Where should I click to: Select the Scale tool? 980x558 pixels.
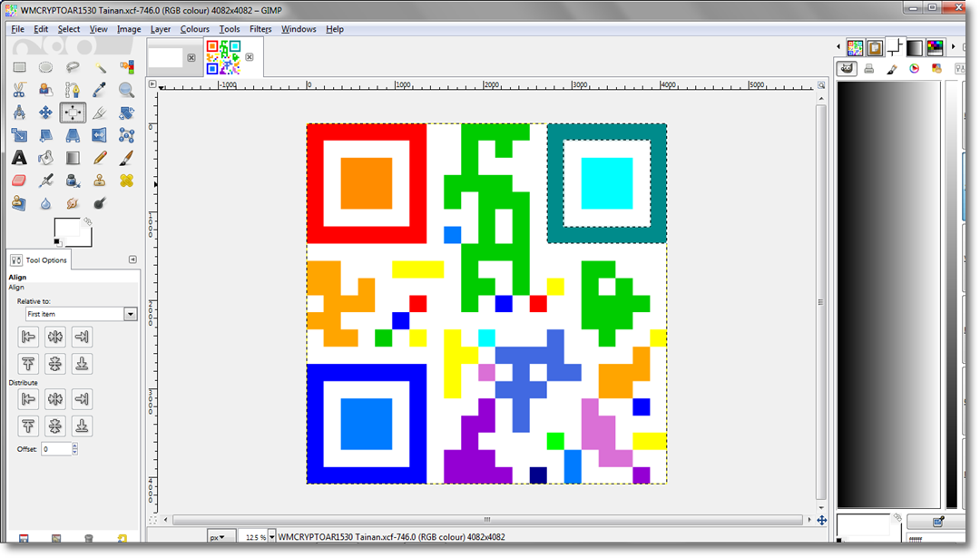click(x=19, y=135)
